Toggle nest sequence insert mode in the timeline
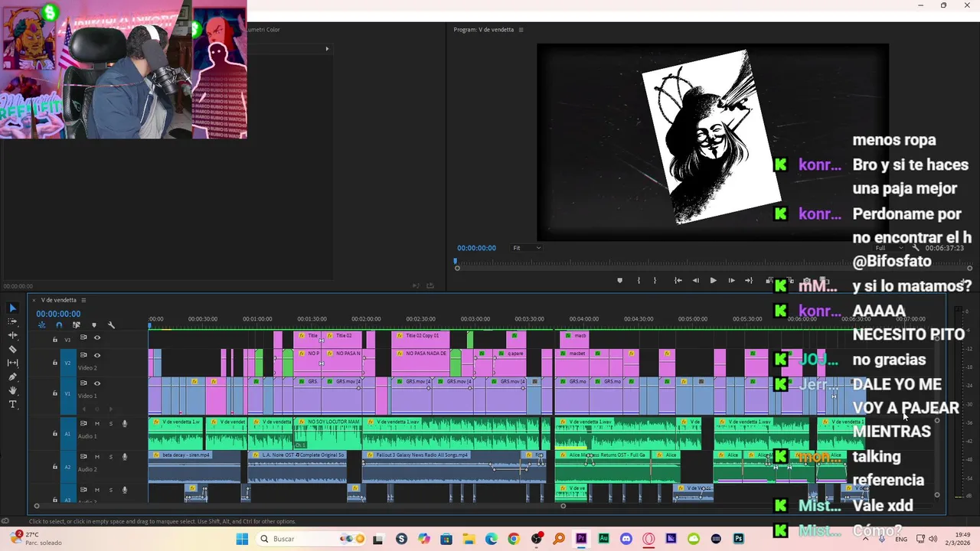 (x=41, y=325)
